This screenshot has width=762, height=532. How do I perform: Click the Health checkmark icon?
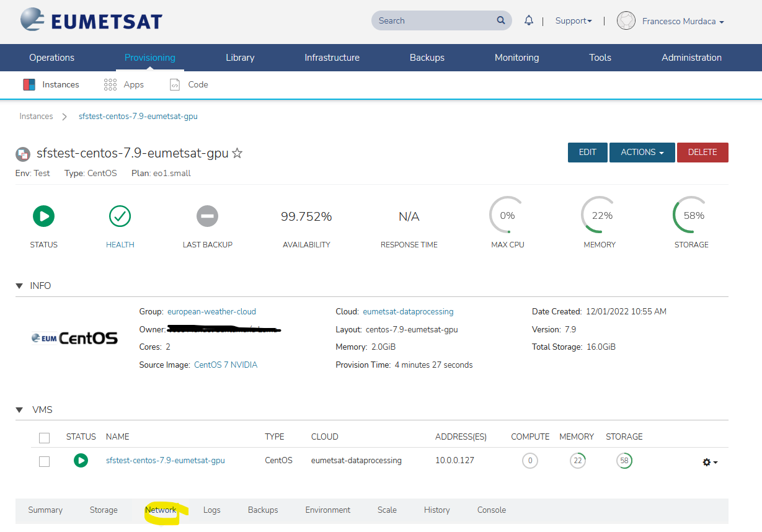120,216
